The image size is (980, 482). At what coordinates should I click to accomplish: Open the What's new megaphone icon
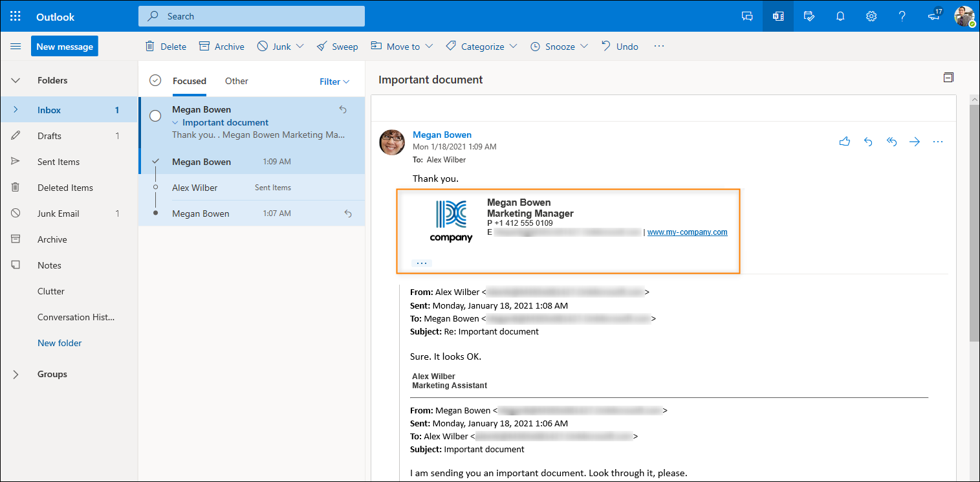(x=934, y=16)
